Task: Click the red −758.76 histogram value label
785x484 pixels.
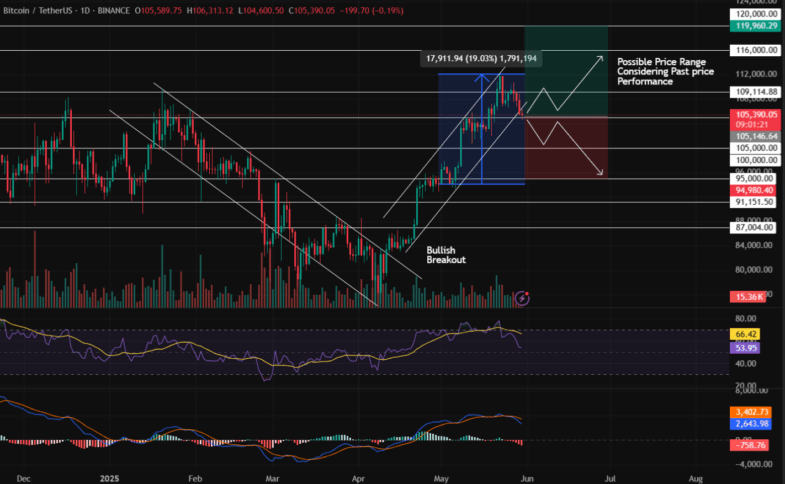Action: click(749, 445)
